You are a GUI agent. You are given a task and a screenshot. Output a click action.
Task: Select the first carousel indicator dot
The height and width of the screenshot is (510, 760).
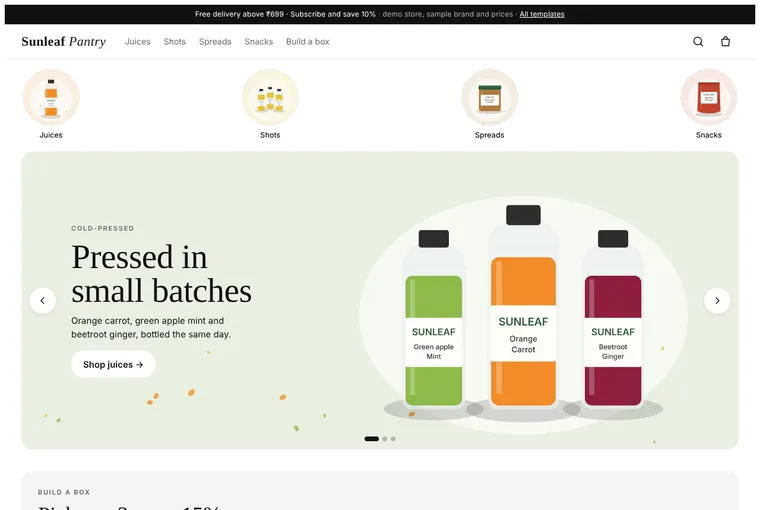(x=372, y=439)
